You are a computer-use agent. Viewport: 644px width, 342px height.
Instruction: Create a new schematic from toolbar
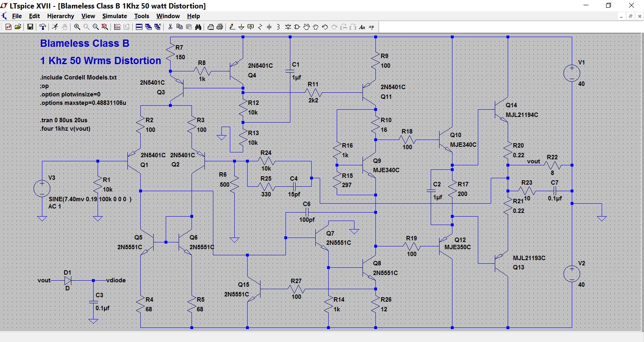coord(9,27)
